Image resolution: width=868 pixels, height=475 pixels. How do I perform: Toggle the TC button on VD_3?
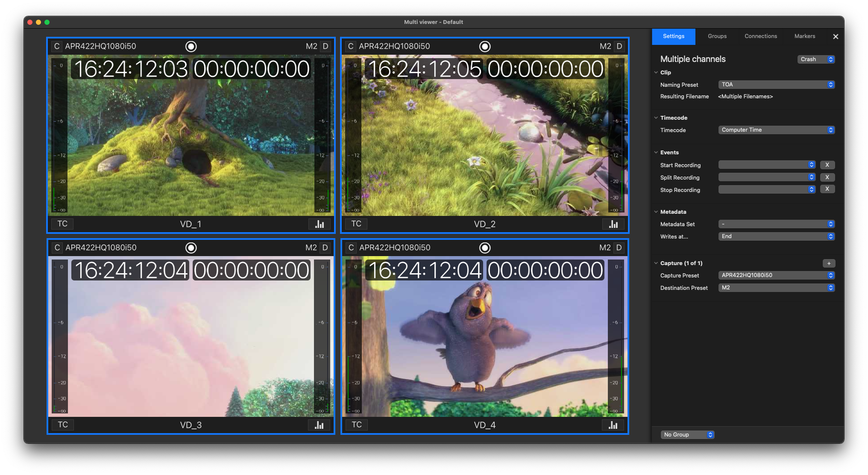(63, 425)
